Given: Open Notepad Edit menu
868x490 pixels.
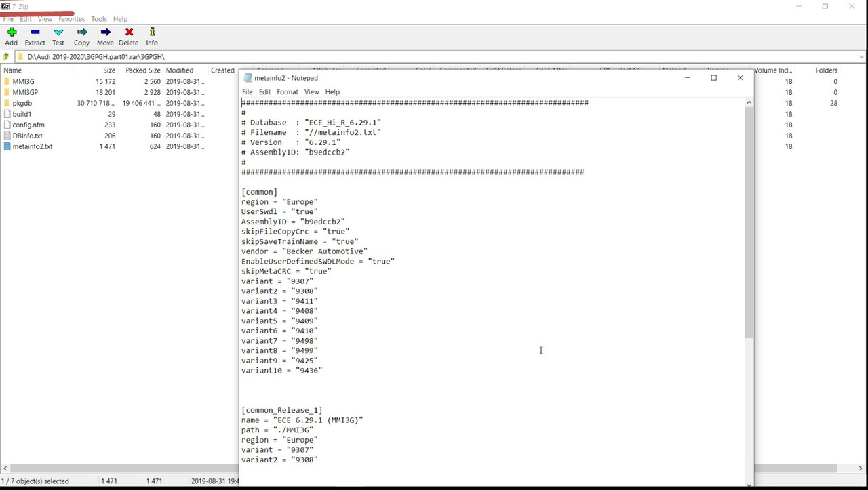Looking at the screenshot, I should [264, 92].
